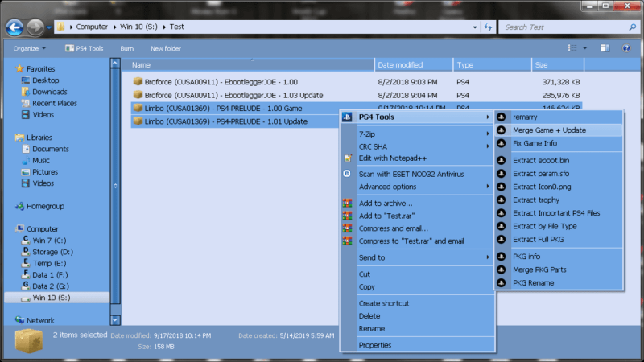Click icon next to Extract Full PKG
This screenshot has height=362, width=644.
[501, 239]
